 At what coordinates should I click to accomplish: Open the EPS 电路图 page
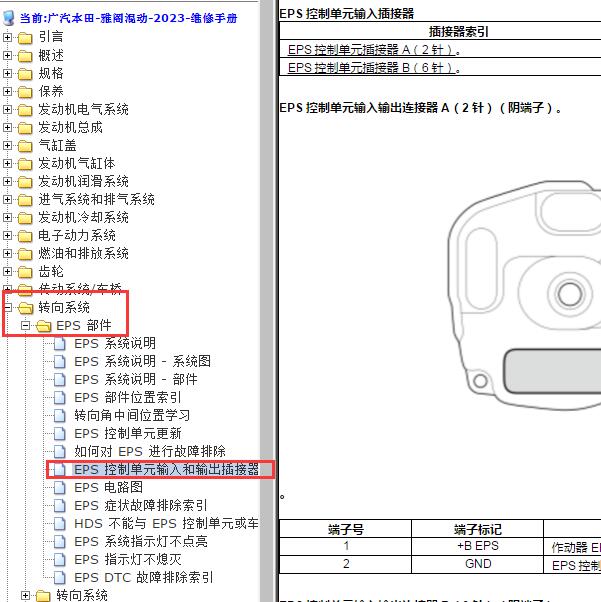coord(108,488)
